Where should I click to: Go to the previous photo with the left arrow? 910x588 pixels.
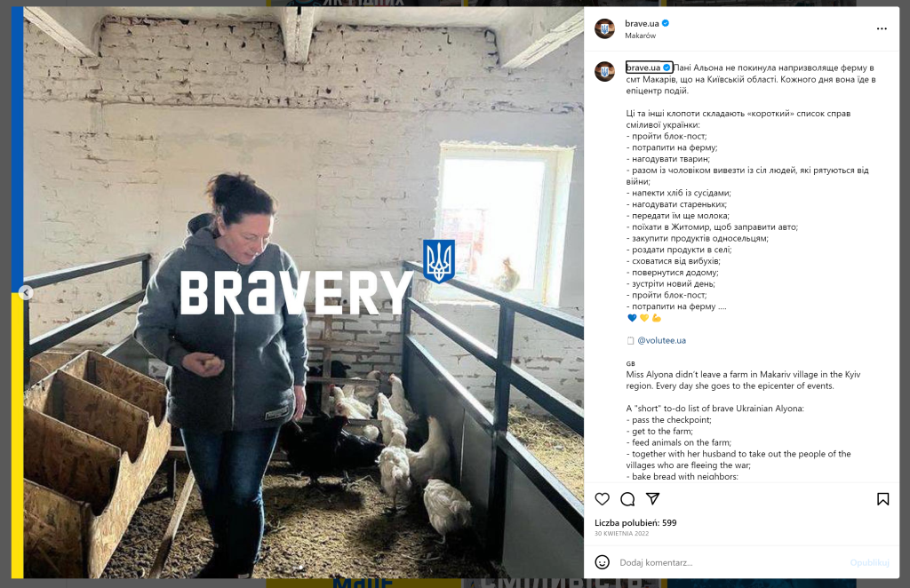26,293
